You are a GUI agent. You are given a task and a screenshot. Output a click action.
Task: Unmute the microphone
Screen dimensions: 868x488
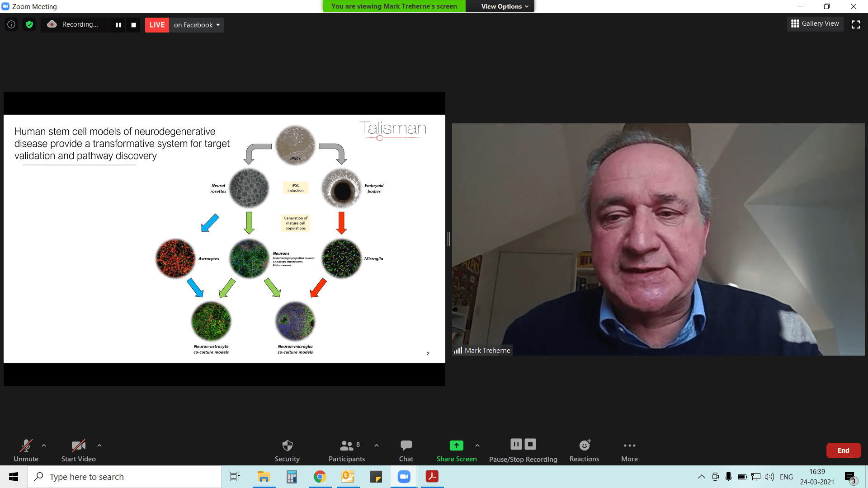click(26, 450)
